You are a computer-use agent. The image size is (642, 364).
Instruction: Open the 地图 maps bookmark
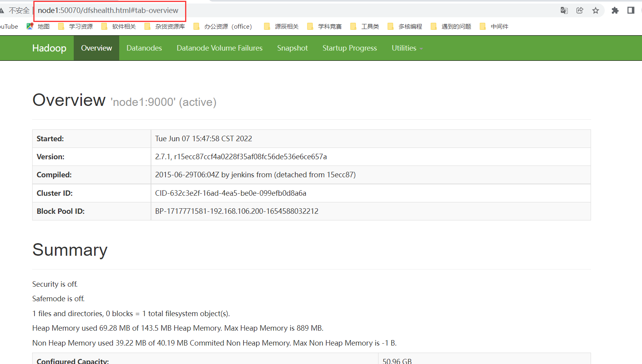click(38, 26)
